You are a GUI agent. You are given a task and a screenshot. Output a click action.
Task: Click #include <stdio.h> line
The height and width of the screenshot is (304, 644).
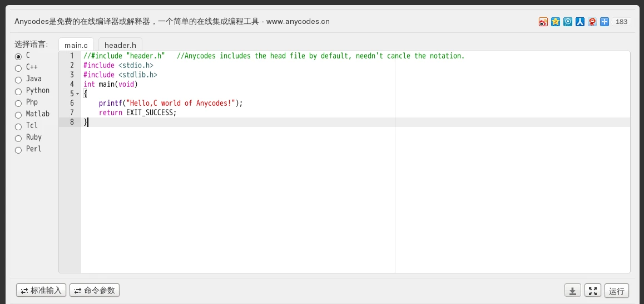pyautogui.click(x=118, y=65)
